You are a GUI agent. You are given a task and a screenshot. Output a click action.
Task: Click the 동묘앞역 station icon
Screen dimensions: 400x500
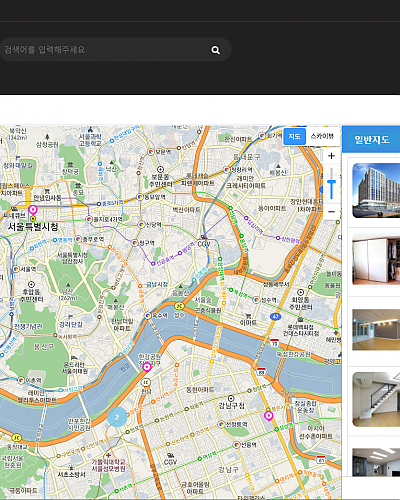click(x=140, y=197)
